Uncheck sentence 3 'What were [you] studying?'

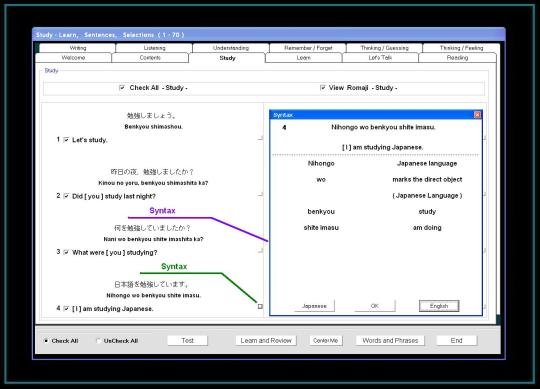(x=66, y=252)
